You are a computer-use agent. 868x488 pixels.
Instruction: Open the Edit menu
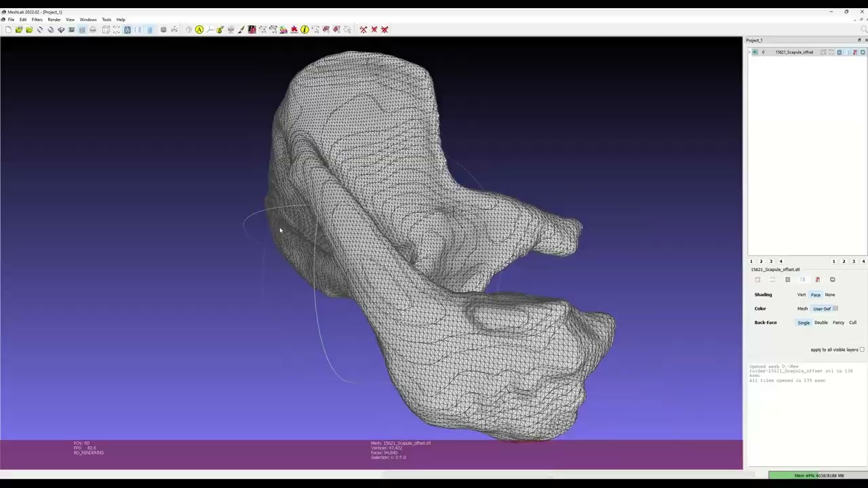[23, 20]
